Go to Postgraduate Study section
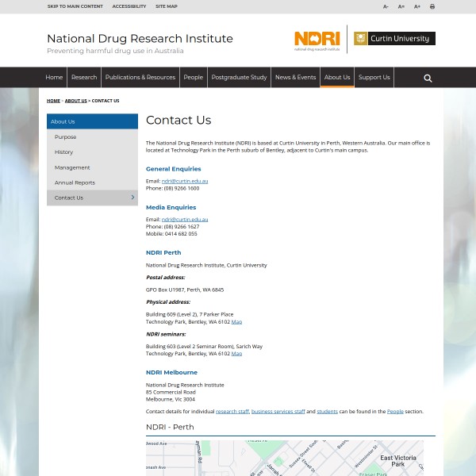476x476 pixels. tap(239, 78)
